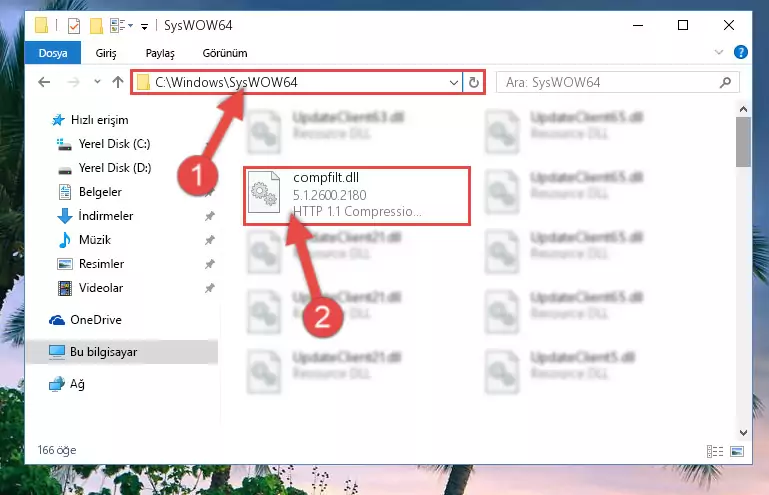Select Ağ in navigation pane
Viewport: 769px width, 495px height.
pyautogui.click(x=77, y=384)
